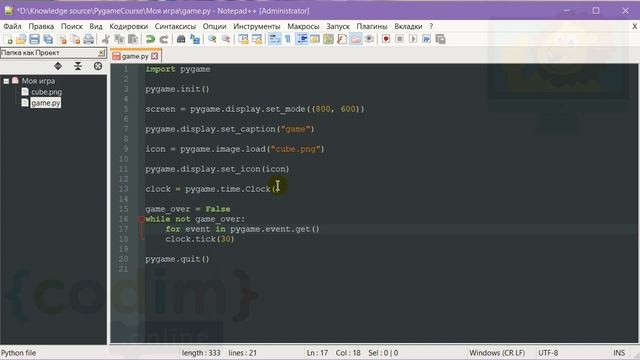Click the Stop macro recording icon
The width and height of the screenshot is (640, 360).
(400, 39)
